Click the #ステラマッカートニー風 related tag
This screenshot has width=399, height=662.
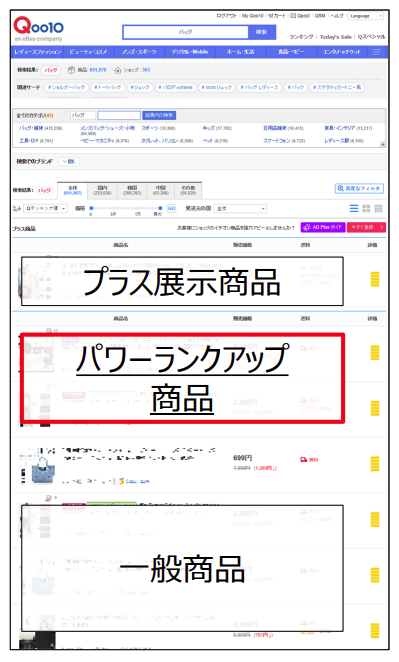[337, 87]
